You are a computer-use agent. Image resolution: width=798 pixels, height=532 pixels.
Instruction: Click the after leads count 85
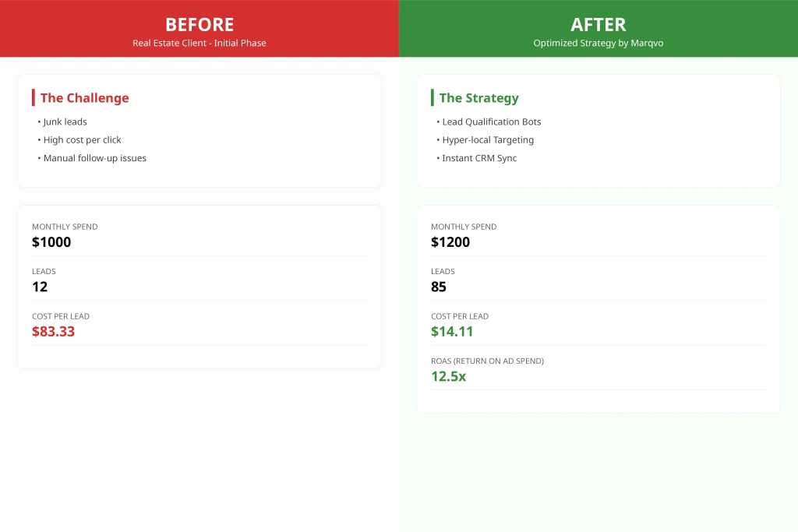coord(439,287)
